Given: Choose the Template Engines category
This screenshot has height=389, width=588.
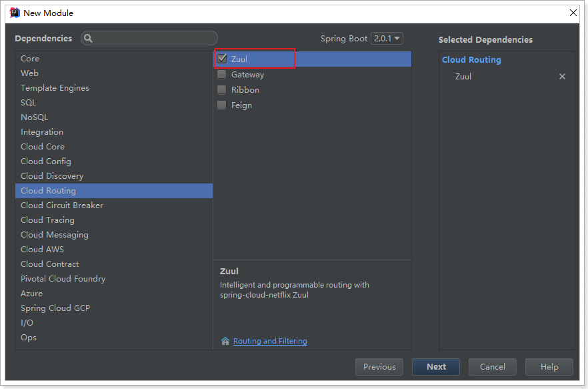Looking at the screenshot, I should pos(55,88).
